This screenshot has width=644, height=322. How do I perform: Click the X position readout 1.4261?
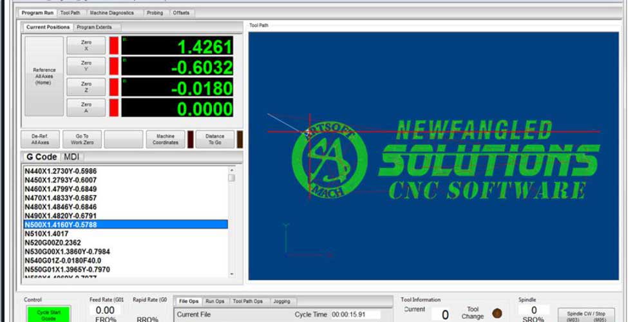[x=177, y=45]
